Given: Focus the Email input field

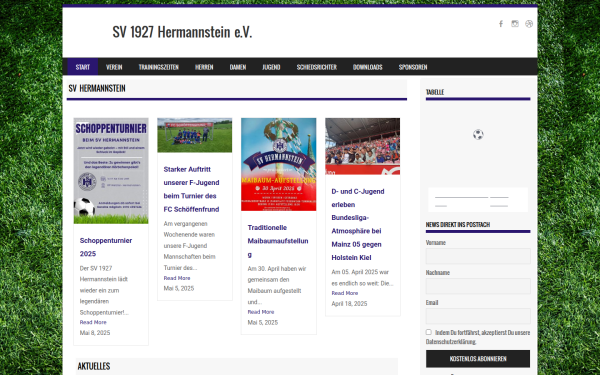Looking at the screenshot, I should click(x=478, y=316).
